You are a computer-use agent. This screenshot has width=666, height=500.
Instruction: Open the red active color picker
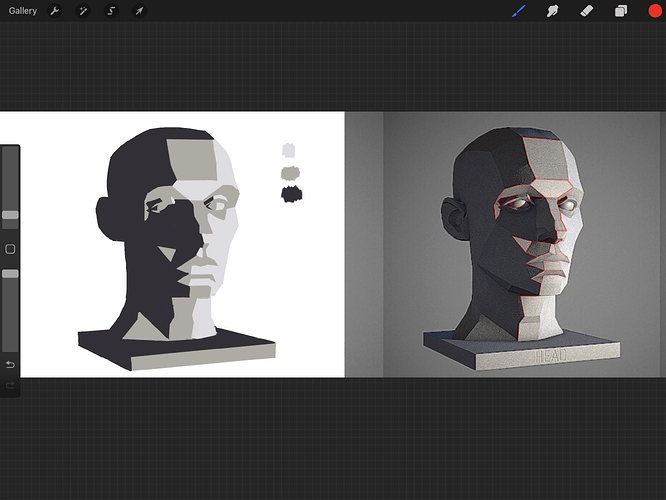[655, 11]
